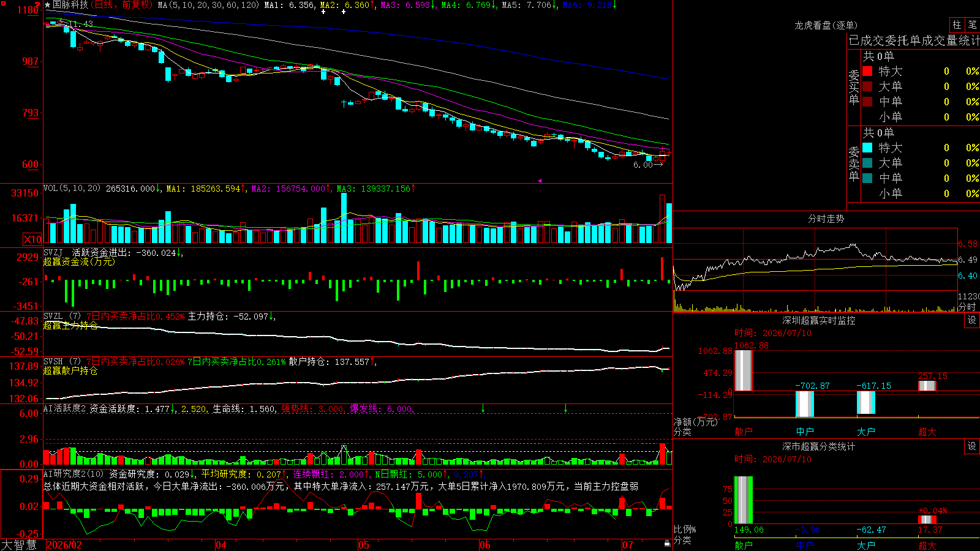Click 散户 label in 深圳超赢实时监控
The height and width of the screenshot is (551, 980).
[744, 432]
